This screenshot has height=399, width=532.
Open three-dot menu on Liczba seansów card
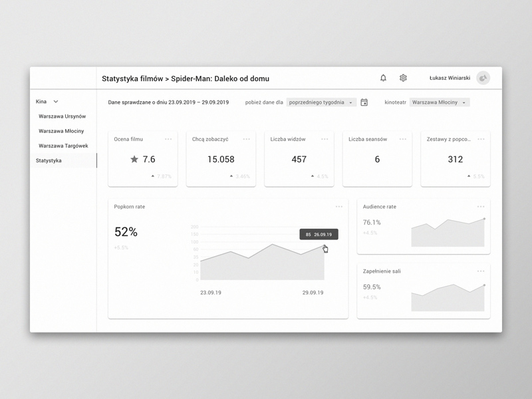click(403, 139)
